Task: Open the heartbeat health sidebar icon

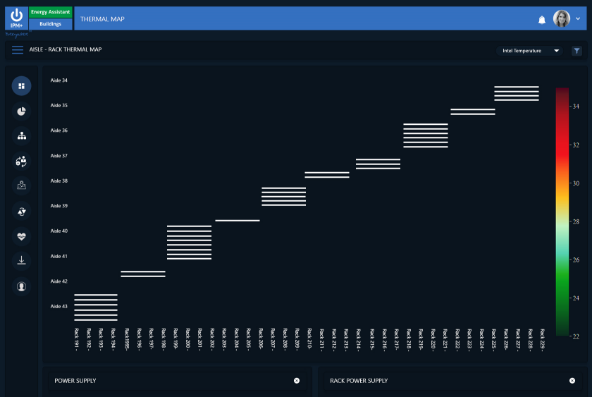Action: point(22,236)
